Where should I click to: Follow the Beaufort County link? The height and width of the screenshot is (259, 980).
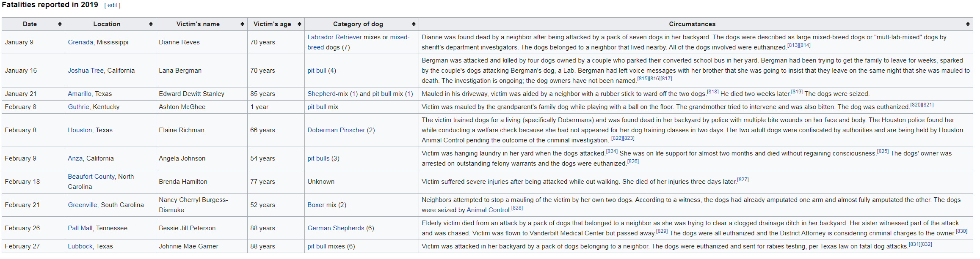click(91, 177)
